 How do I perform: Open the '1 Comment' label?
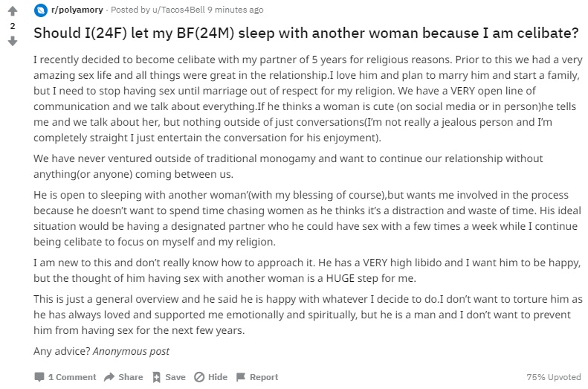tap(72, 377)
